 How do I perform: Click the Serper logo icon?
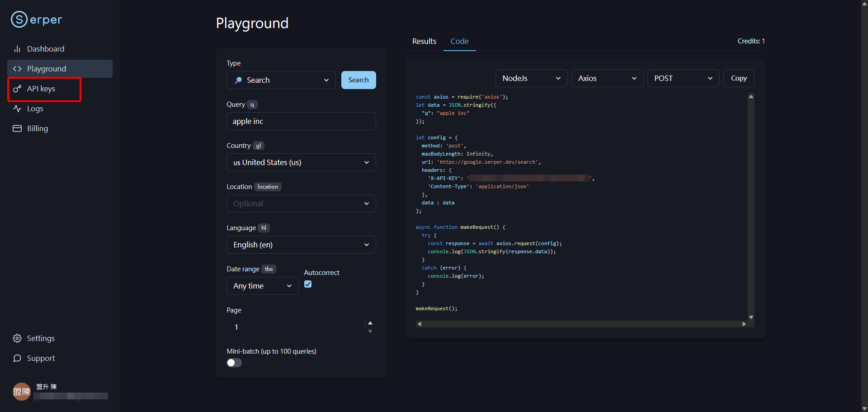tap(19, 19)
